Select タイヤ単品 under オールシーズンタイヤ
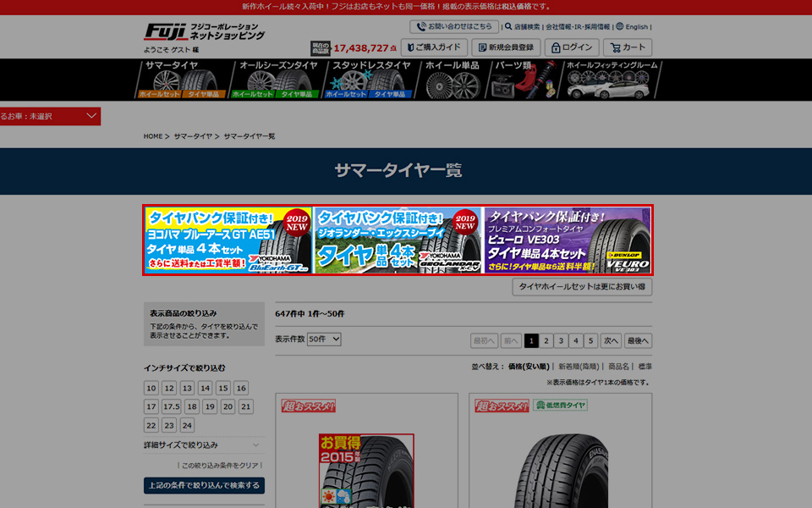Screen dimensions: 812x508 coord(297,94)
